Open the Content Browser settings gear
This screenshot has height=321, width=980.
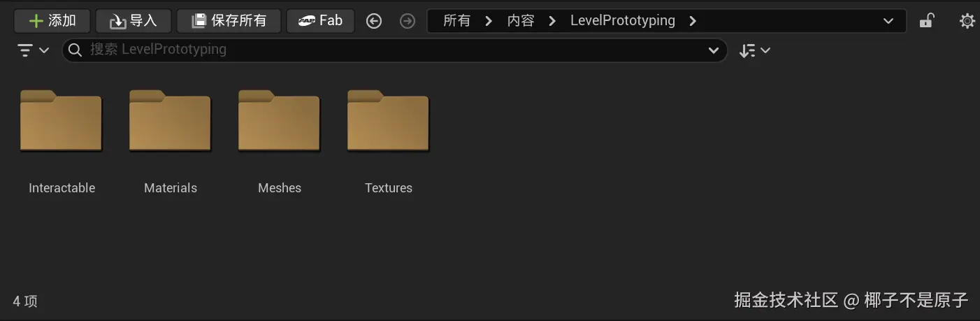967,21
